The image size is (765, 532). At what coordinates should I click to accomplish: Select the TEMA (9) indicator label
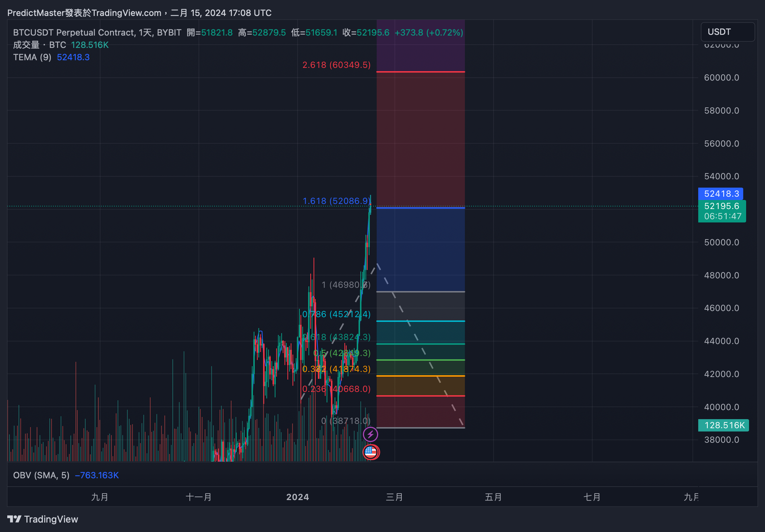32,57
